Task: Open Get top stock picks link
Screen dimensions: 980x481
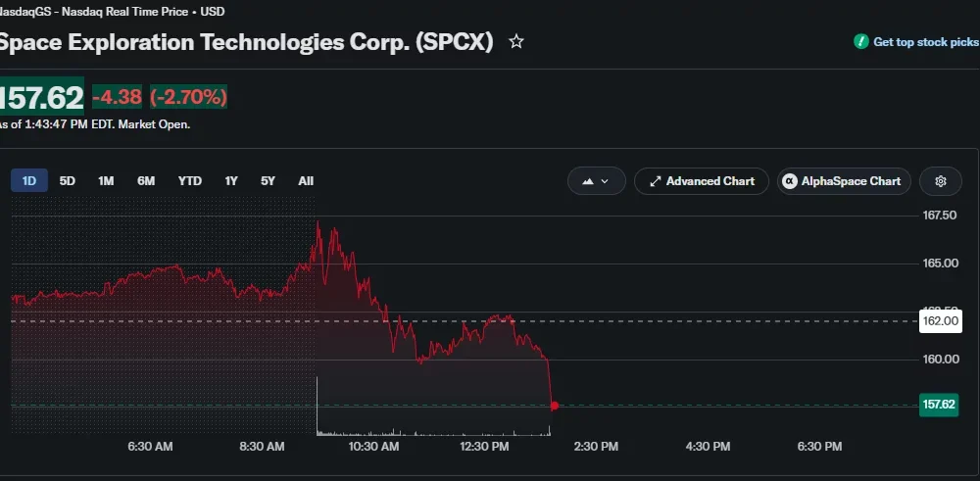Action: (926, 42)
